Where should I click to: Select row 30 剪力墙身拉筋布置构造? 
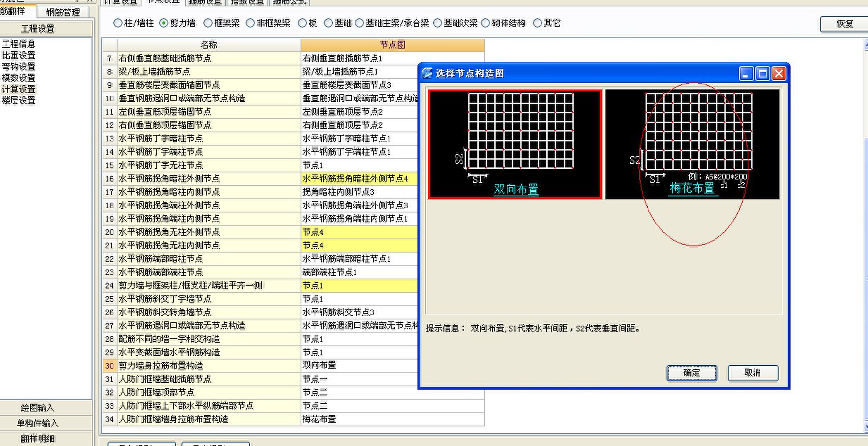209,366
